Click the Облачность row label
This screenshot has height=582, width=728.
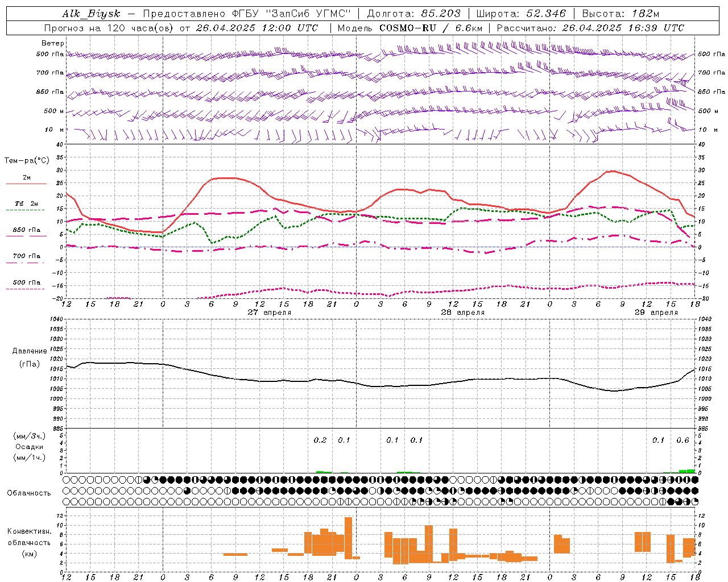pos(29,493)
